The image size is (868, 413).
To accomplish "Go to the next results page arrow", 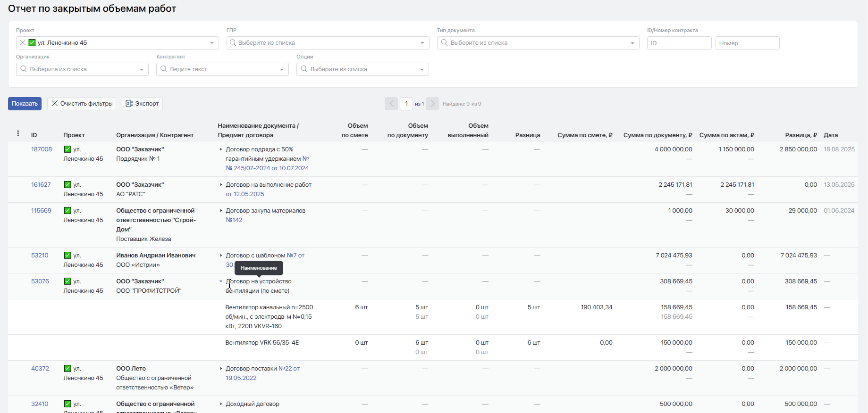I will (432, 104).
